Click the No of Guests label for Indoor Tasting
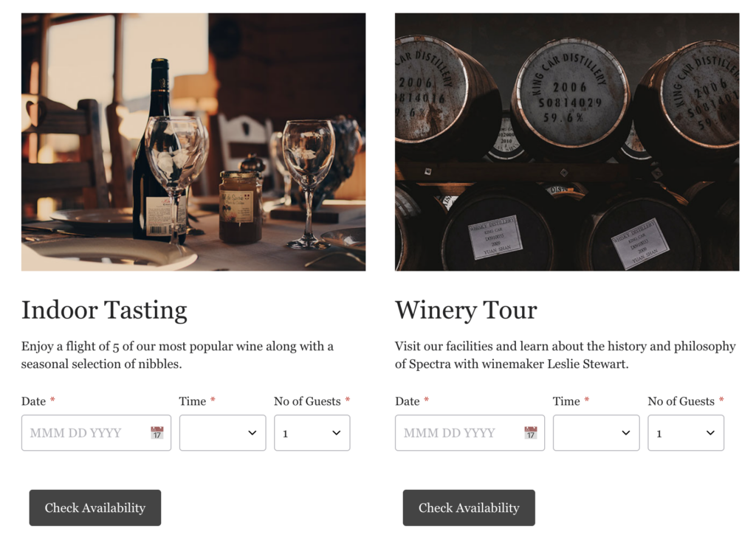The width and height of the screenshot is (756, 554). (x=307, y=401)
